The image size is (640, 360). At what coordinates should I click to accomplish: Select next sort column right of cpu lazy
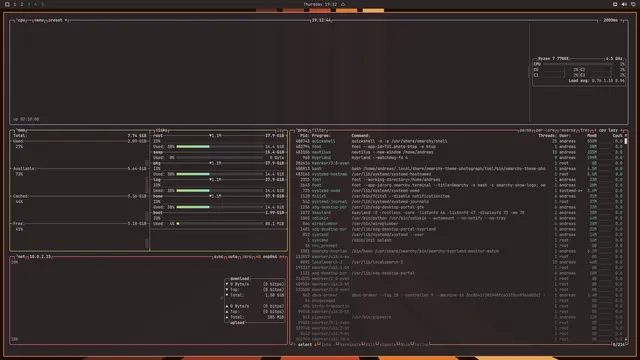coord(622,130)
